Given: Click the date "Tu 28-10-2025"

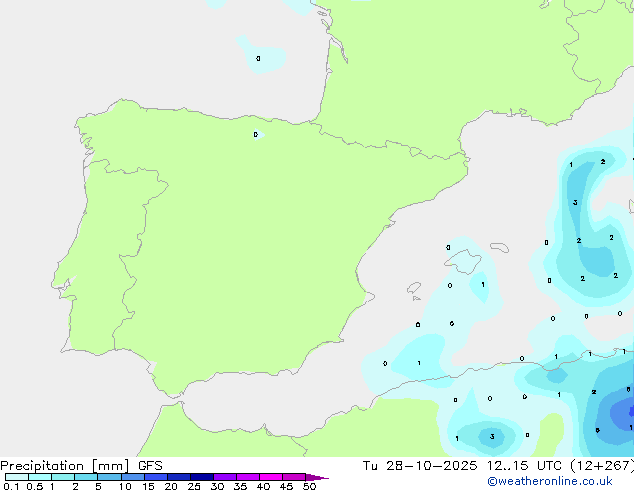Looking at the screenshot, I should coord(420,466).
